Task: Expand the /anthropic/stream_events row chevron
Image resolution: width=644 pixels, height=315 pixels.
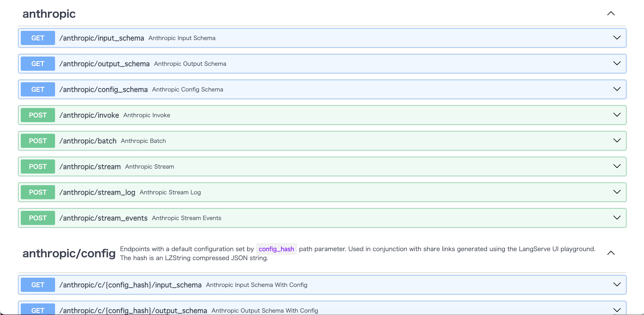Action: [x=617, y=218]
